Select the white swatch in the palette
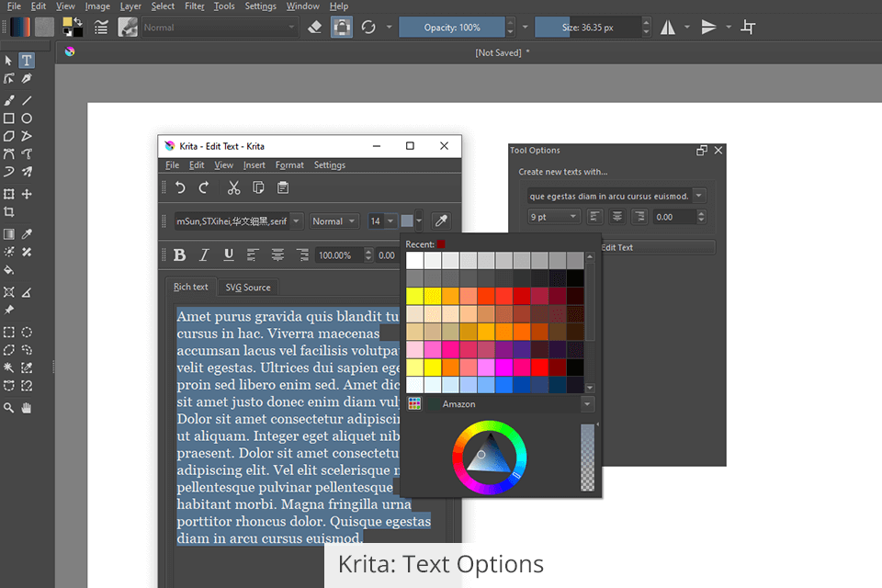Screen dimensions: 882x588 [415, 261]
